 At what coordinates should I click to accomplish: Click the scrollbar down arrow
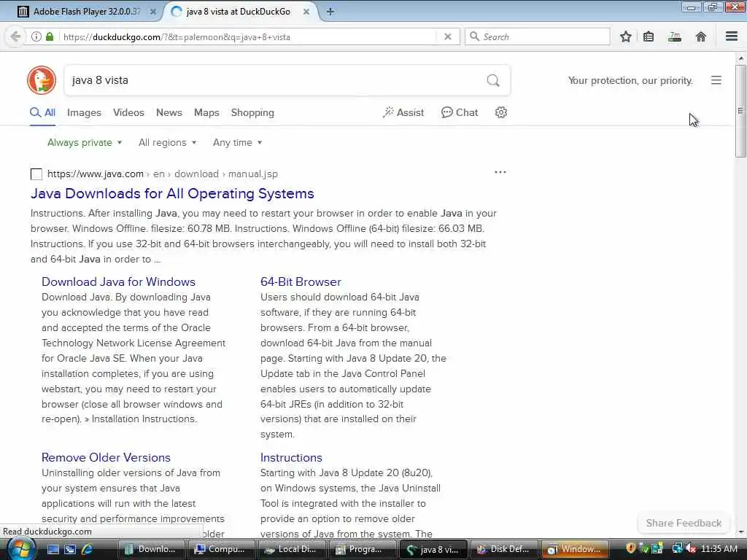740,532
